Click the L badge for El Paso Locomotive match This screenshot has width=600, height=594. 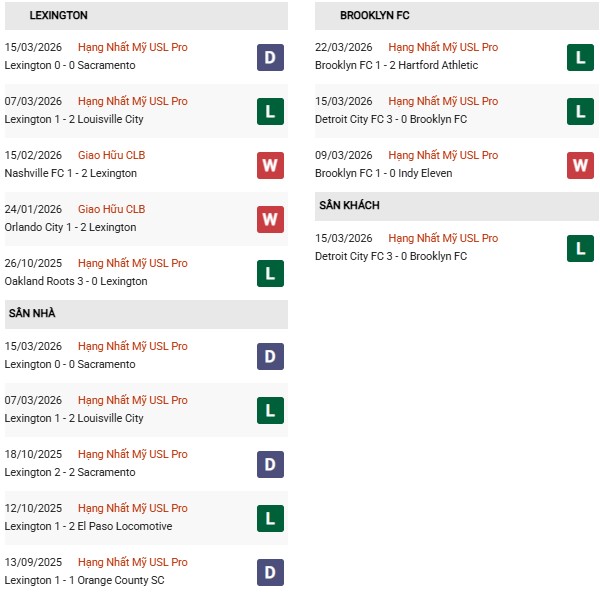[x=270, y=518]
